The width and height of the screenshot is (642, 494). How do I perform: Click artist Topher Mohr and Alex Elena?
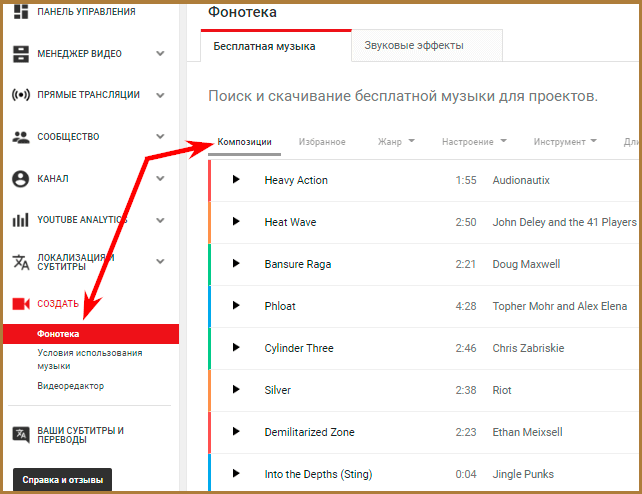[560, 306]
